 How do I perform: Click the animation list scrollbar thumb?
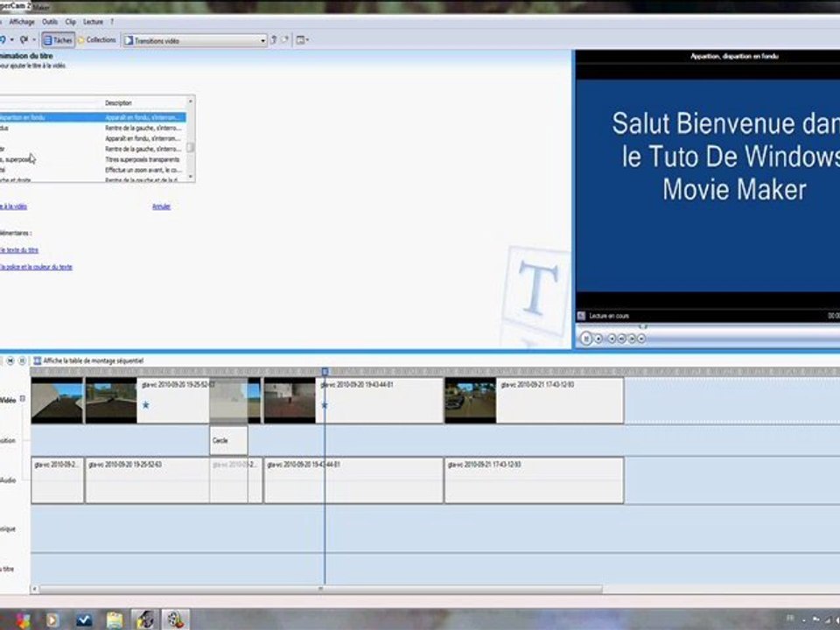(x=190, y=147)
